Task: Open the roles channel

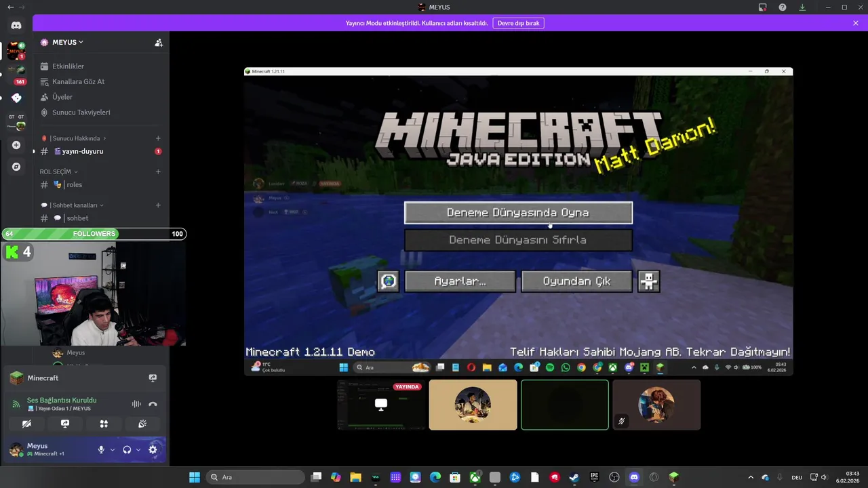Action: click(x=100, y=184)
